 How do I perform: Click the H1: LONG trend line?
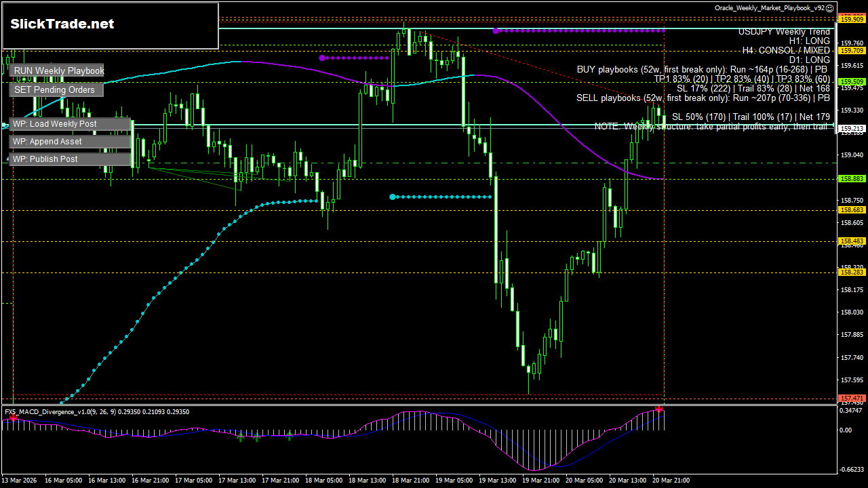click(x=809, y=41)
